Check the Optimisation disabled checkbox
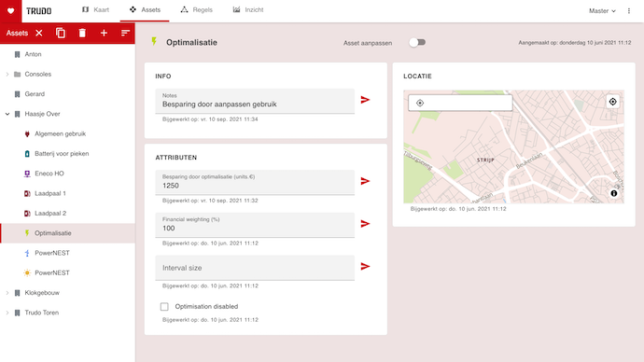644x362 pixels. (164, 307)
